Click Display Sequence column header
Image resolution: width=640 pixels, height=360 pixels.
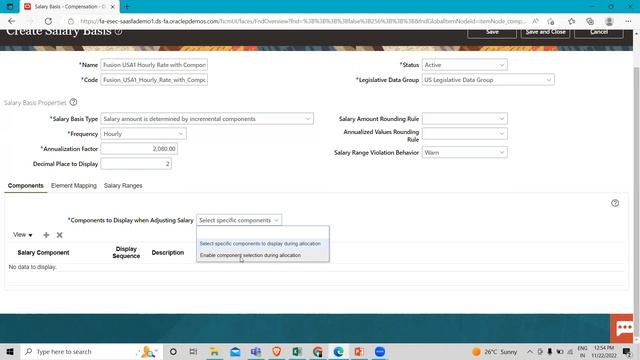point(126,252)
